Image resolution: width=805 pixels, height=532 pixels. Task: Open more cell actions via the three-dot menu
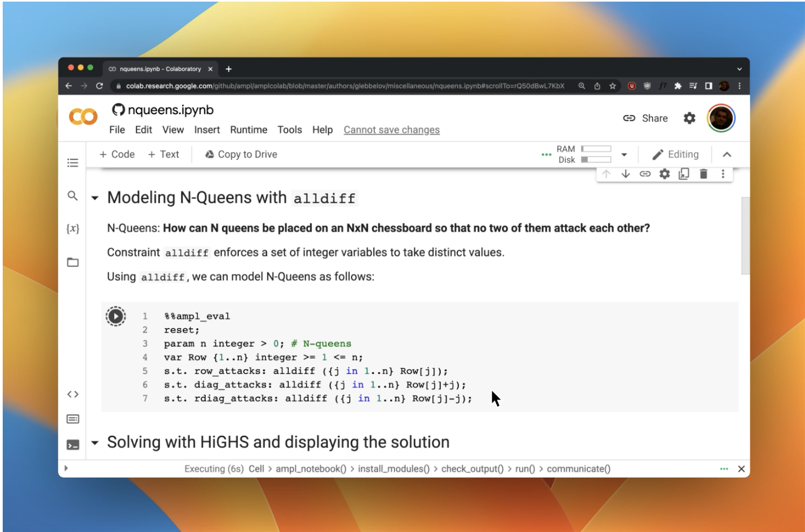click(x=723, y=174)
